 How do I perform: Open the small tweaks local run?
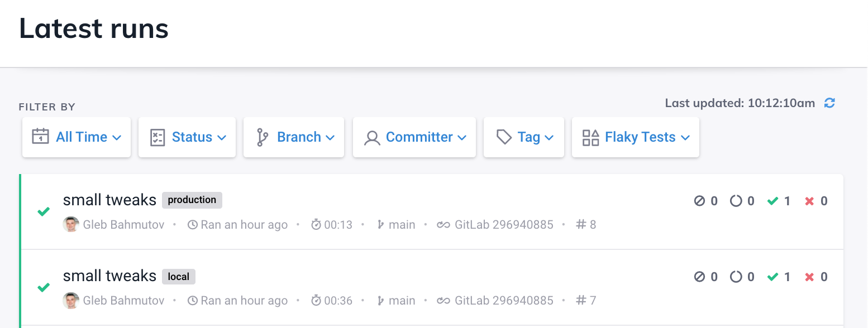click(109, 276)
